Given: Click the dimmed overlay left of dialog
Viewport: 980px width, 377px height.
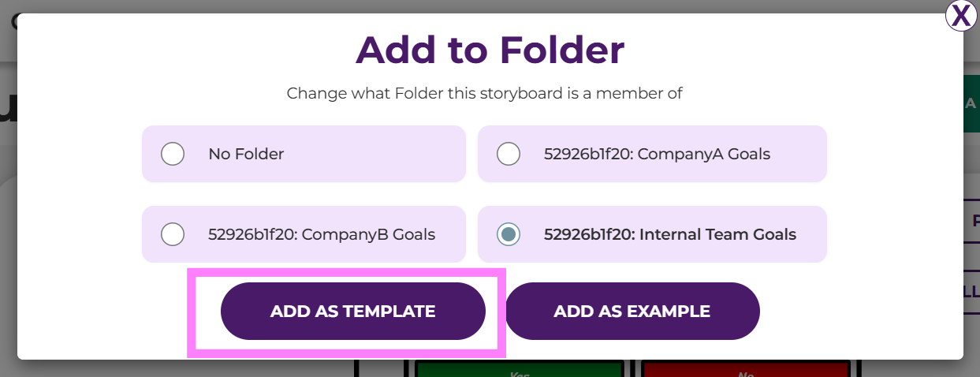Looking at the screenshot, I should [8, 237].
